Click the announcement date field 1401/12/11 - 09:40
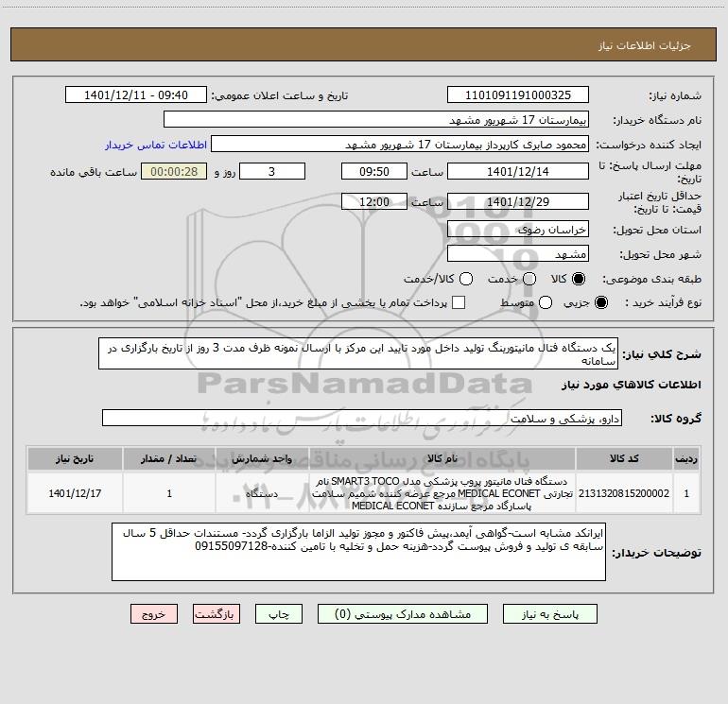 (x=136, y=95)
